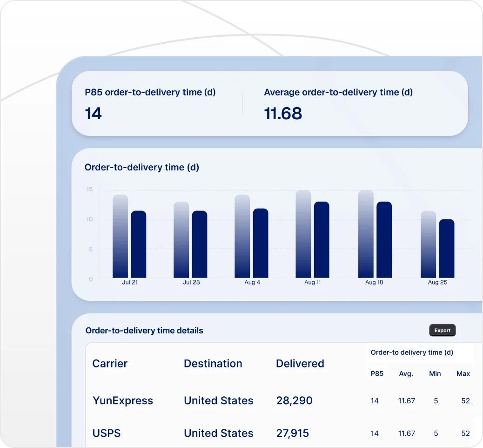
Task: Click the dark average bar for Aug 11
Action: (322, 239)
